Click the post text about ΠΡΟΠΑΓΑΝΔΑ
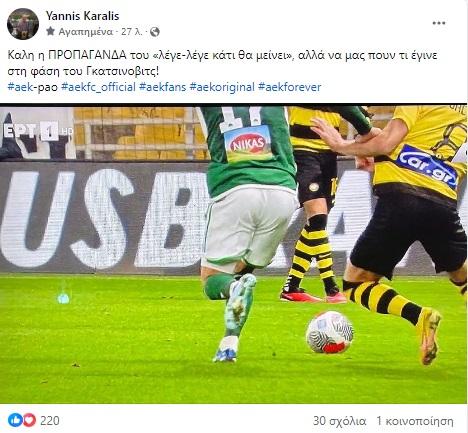 click(222, 63)
